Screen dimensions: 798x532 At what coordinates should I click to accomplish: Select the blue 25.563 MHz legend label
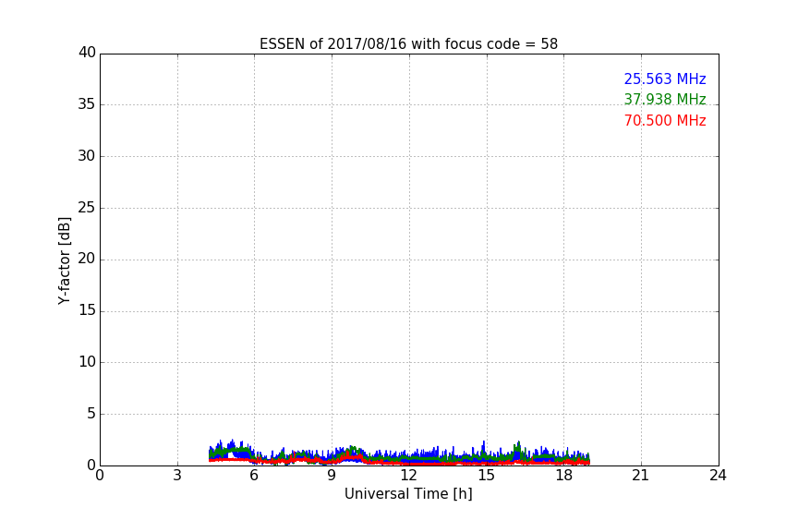(665, 79)
